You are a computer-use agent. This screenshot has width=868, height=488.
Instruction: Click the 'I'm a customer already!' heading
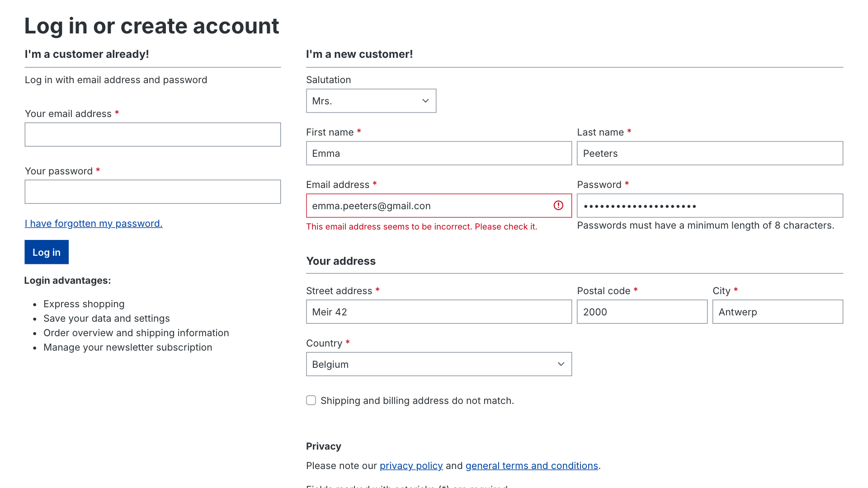87,54
